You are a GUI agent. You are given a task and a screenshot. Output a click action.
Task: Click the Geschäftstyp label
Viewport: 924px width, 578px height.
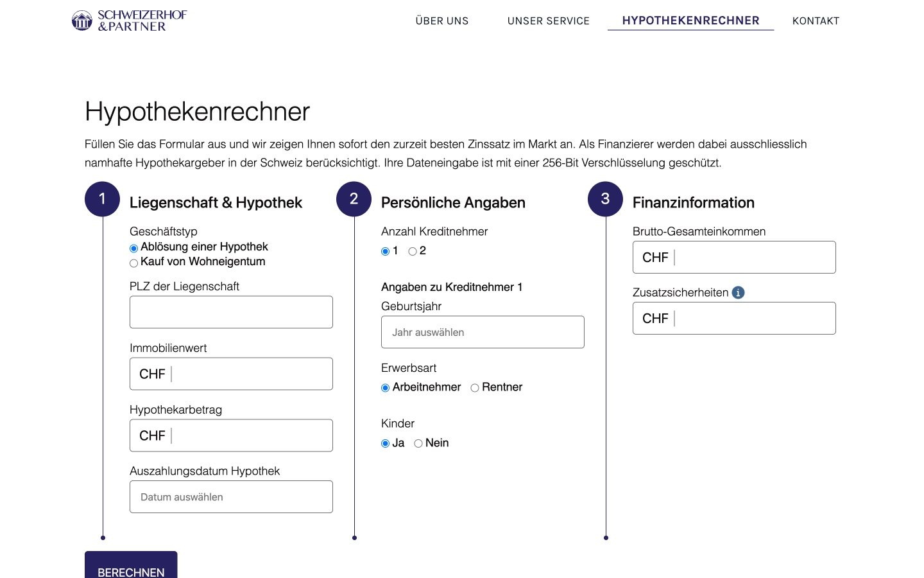[164, 231]
